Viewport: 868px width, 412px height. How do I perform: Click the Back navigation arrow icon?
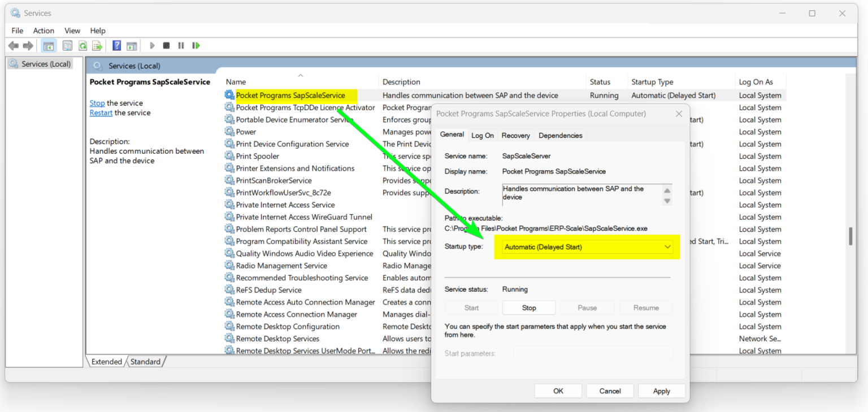(14, 45)
